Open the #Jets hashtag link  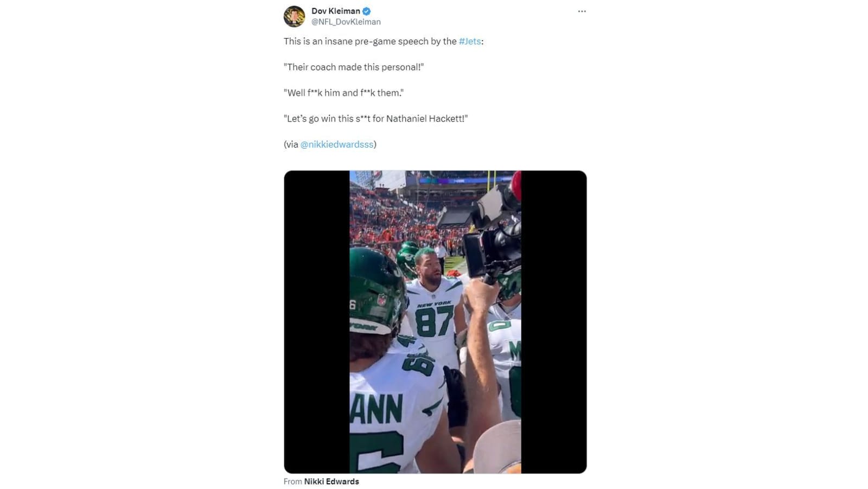coord(470,41)
